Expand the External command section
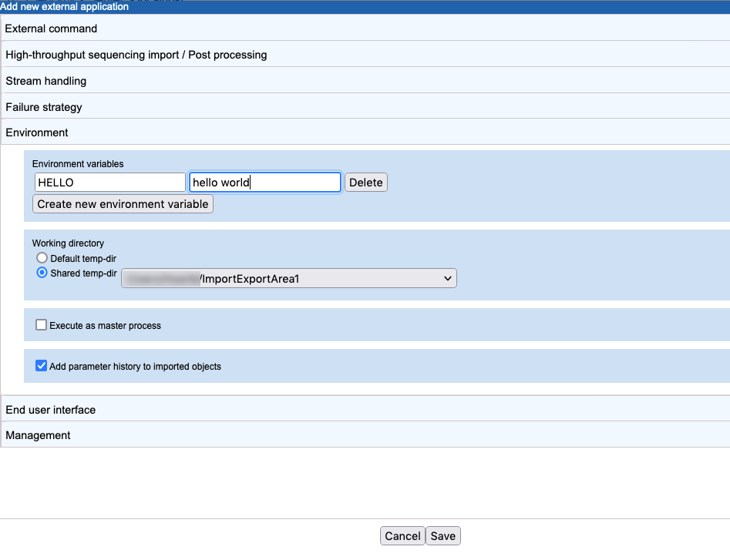The width and height of the screenshot is (730, 560). pyautogui.click(x=52, y=29)
